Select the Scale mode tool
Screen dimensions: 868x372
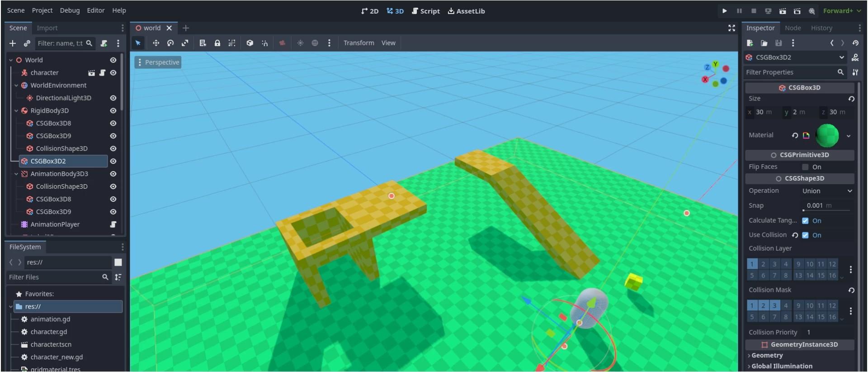click(x=185, y=43)
